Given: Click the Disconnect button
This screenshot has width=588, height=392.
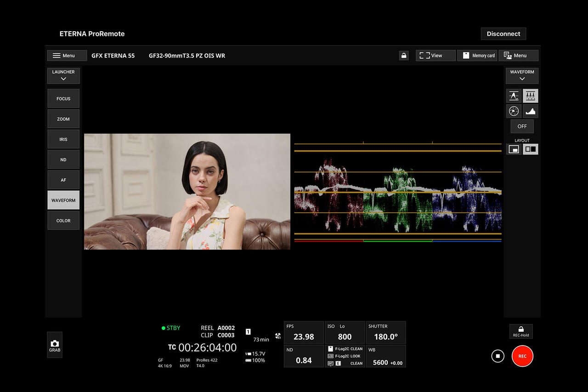Looking at the screenshot, I should tap(503, 34).
